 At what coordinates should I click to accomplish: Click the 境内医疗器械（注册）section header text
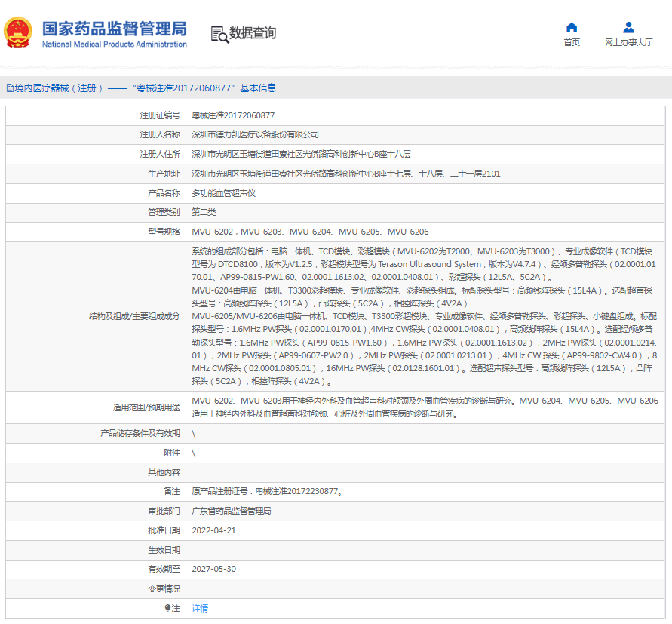point(59,88)
